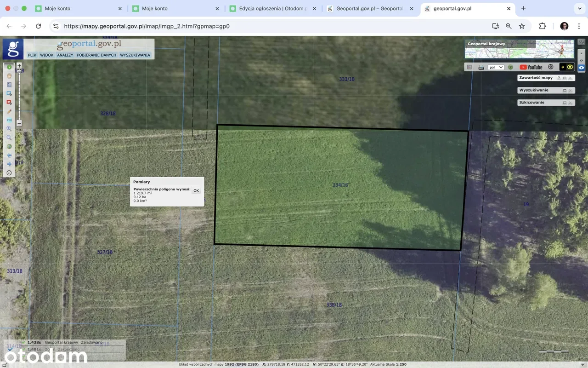The width and height of the screenshot is (588, 368).
Task: Open the POBIERANIE DANYCH menu
Action: (96, 55)
